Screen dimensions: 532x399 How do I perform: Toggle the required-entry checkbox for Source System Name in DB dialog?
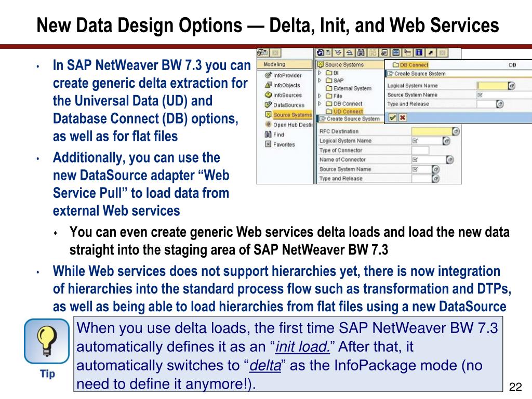coord(480,95)
